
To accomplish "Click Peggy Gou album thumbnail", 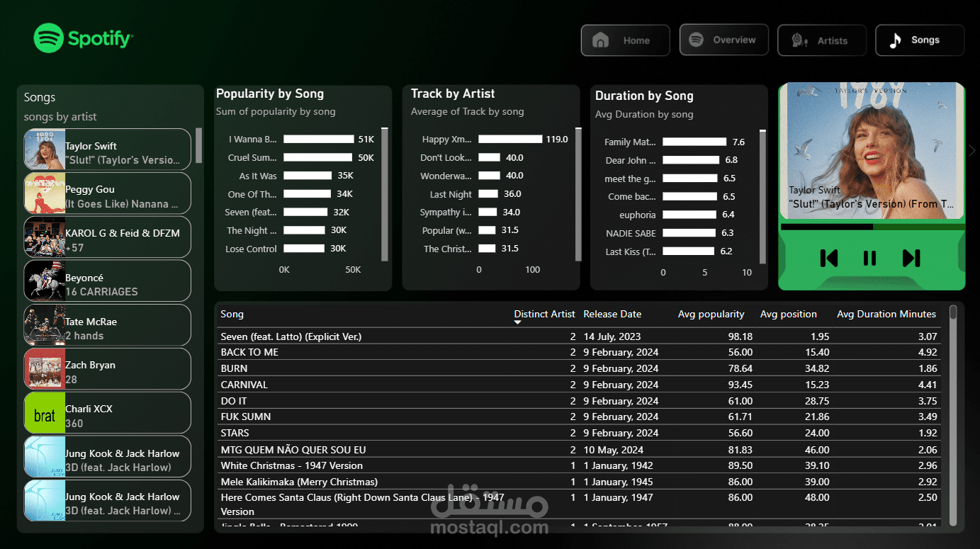I will pos(45,194).
